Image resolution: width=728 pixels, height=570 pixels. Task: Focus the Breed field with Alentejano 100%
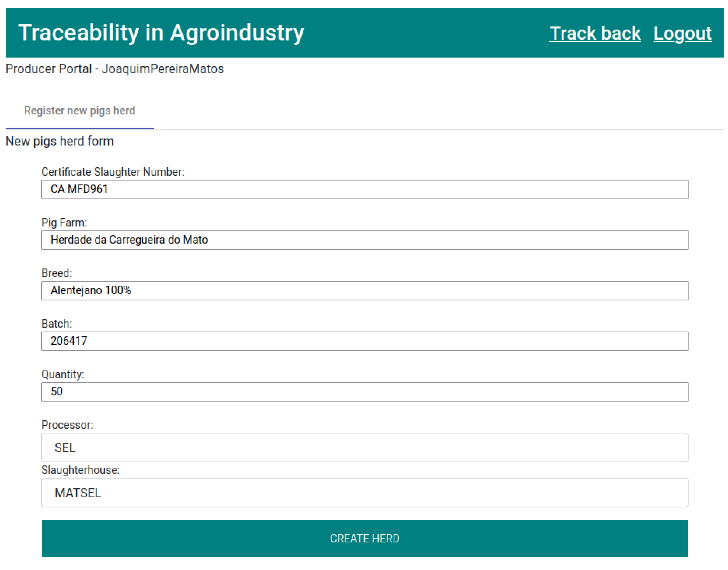(364, 290)
